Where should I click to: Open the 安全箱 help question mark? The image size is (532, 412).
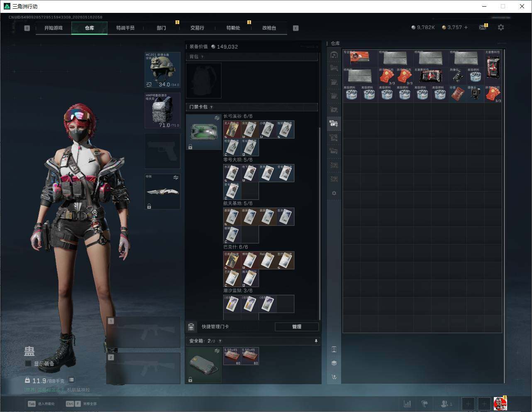[220, 341]
